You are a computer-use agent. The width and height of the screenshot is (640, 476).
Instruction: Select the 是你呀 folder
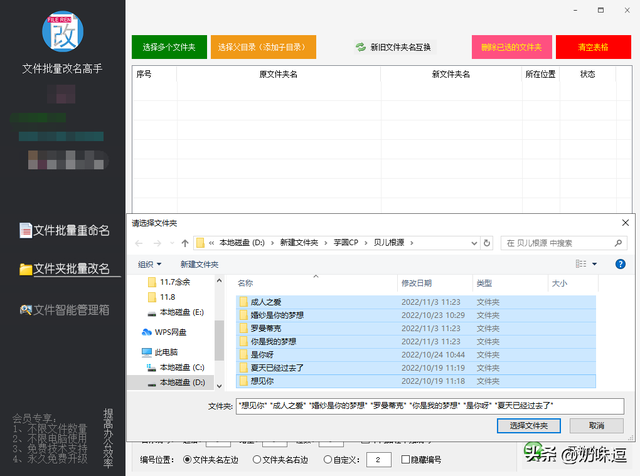click(x=416, y=355)
